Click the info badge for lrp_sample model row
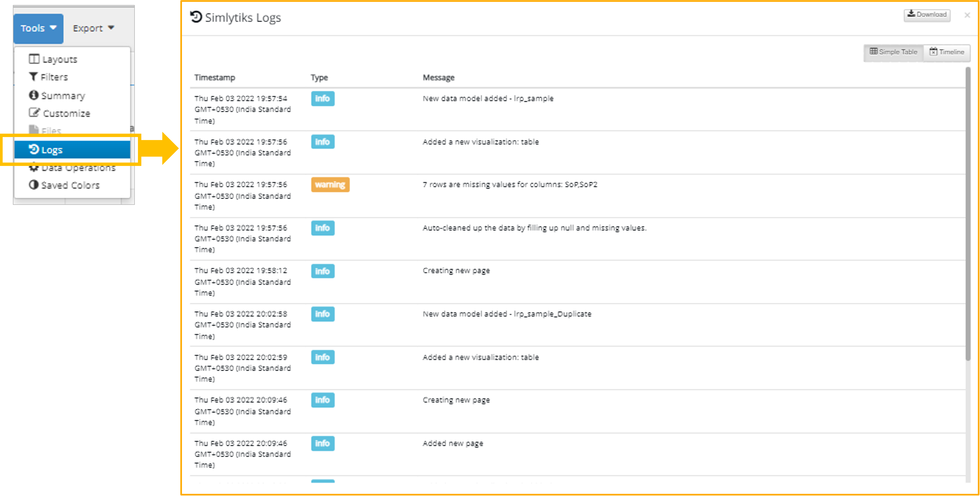The width and height of the screenshot is (980, 496). coord(323,98)
